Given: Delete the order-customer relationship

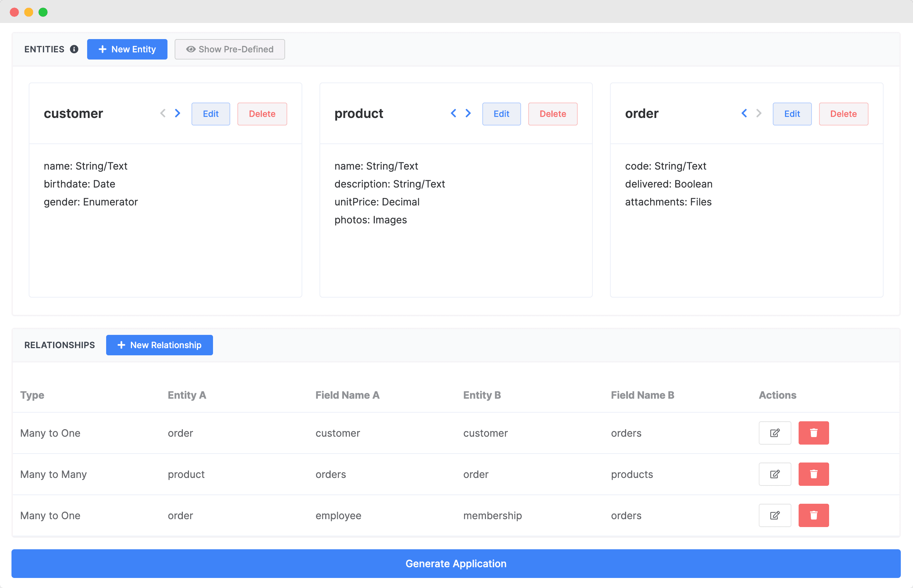Looking at the screenshot, I should pos(813,433).
